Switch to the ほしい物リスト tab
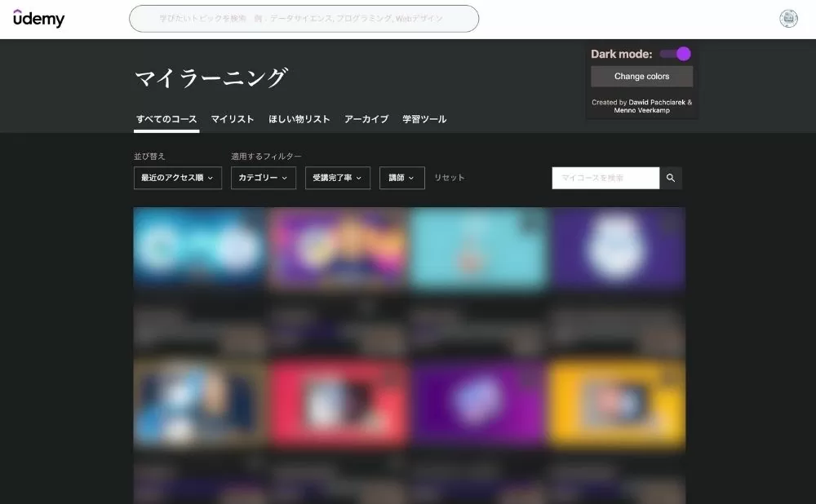This screenshot has width=816, height=504. [299, 119]
